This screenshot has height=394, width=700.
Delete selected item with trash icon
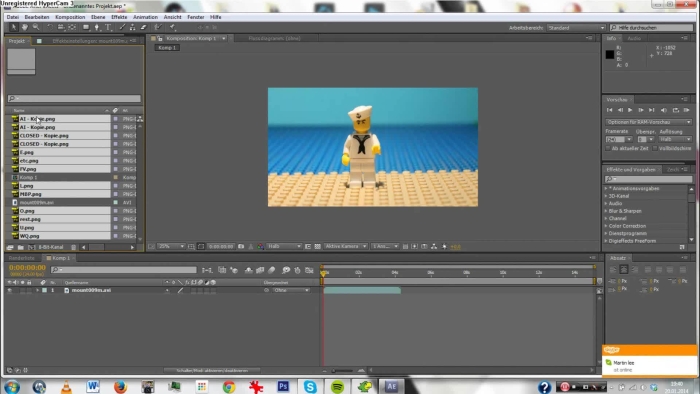[x=74, y=247]
